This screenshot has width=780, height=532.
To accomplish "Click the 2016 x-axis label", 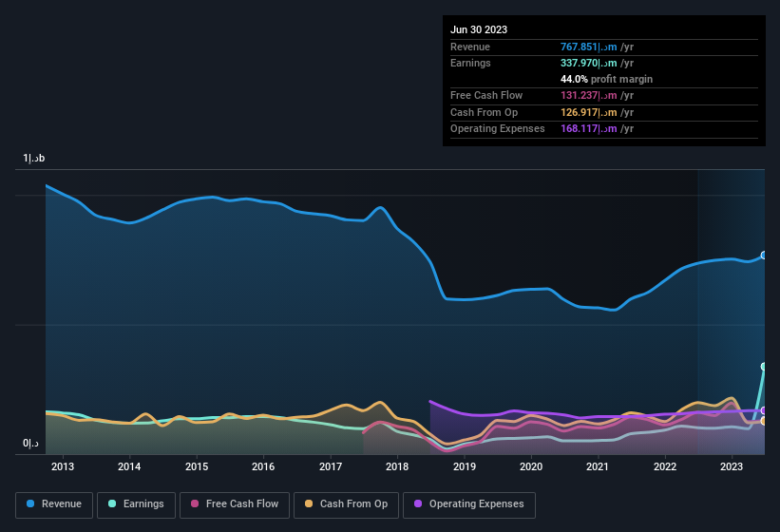I will [263, 466].
